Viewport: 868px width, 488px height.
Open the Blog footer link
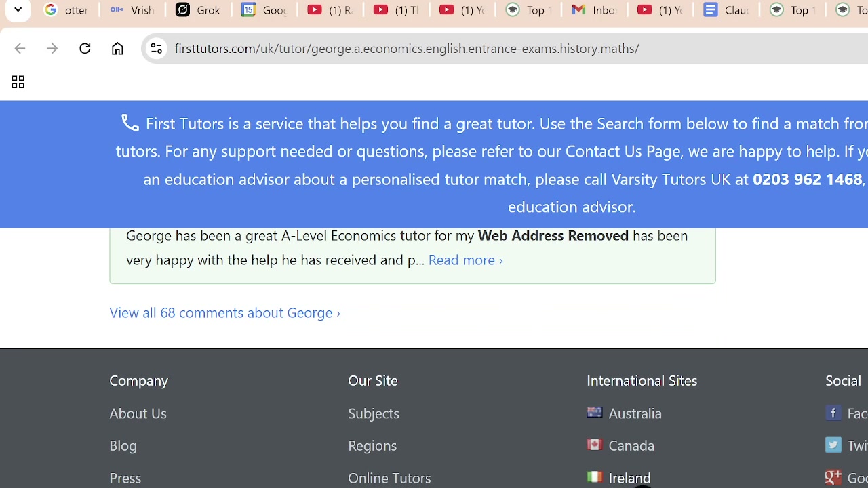123,446
